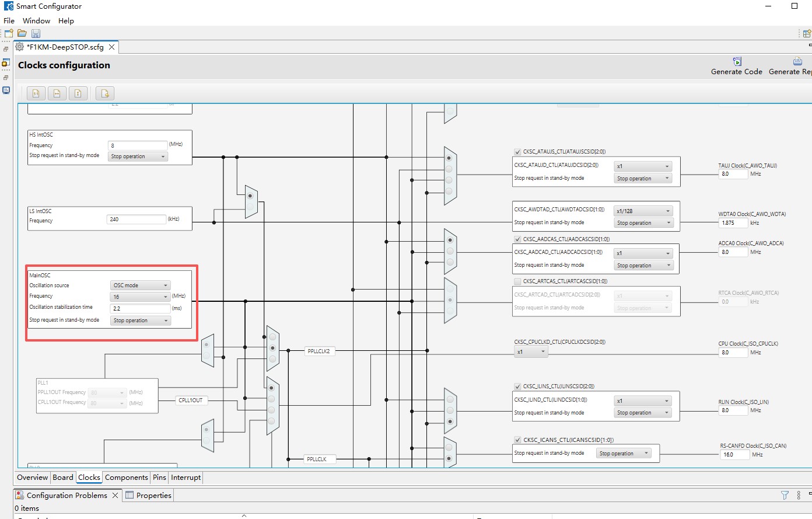Open MainOSC Oscillation source dropdown
812x519 pixels.
[x=141, y=285]
